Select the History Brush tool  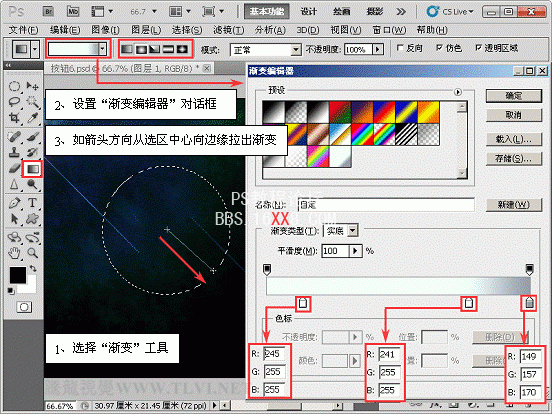point(33,152)
